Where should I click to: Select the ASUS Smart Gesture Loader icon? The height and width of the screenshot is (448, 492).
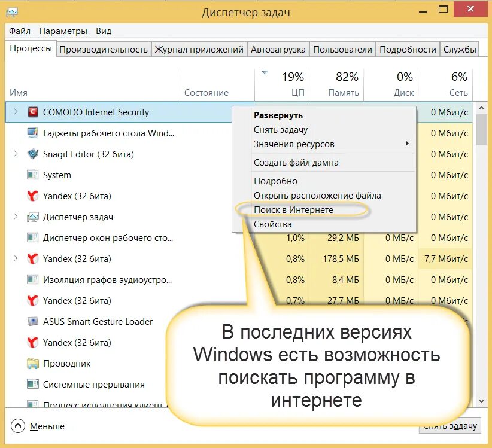click(32, 321)
